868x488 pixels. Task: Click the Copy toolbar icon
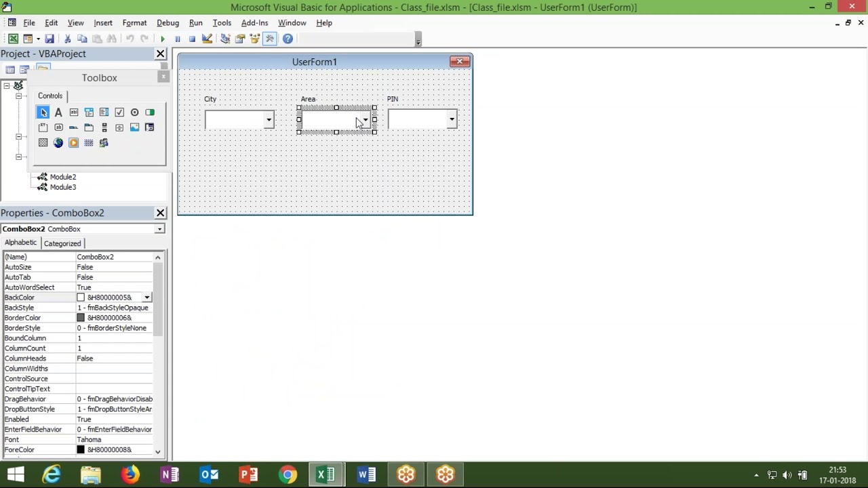pyautogui.click(x=82, y=39)
